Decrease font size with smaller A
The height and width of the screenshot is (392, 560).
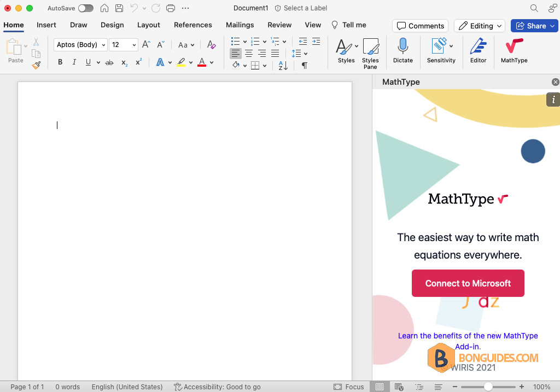pyautogui.click(x=161, y=45)
